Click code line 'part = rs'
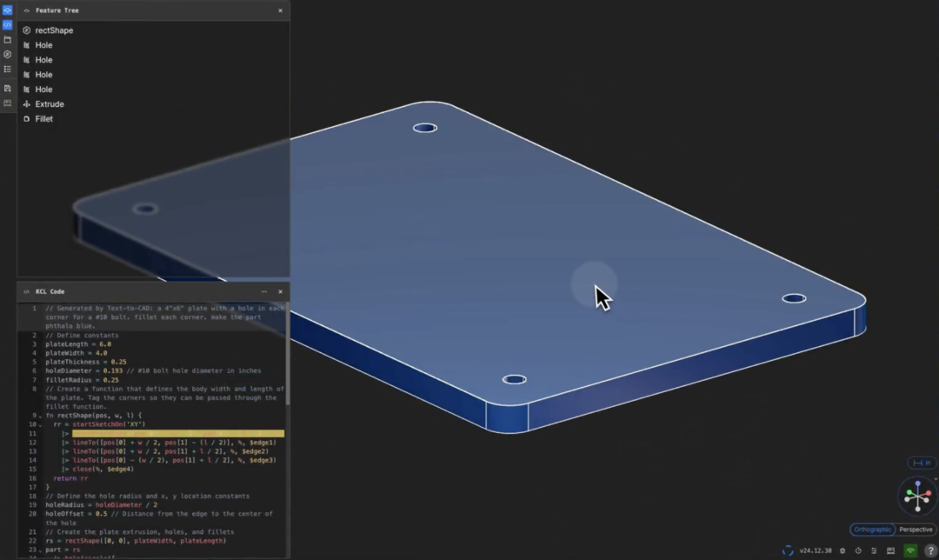The height and width of the screenshot is (560, 939). click(x=63, y=550)
